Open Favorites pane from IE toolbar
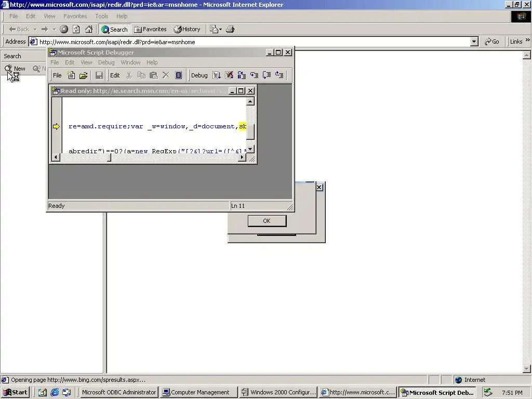The height and width of the screenshot is (399, 532). pyautogui.click(x=150, y=29)
